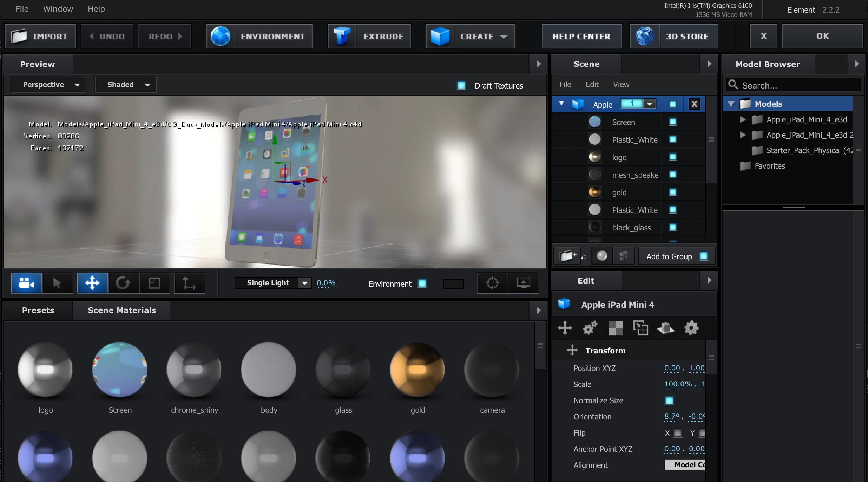Switch to the Presets tab
The height and width of the screenshot is (482, 868).
(38, 310)
